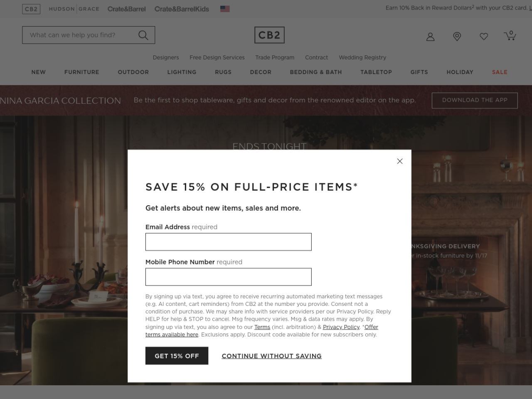Open the FURNITURE menu
This screenshot has height=399, width=532.
tap(82, 72)
